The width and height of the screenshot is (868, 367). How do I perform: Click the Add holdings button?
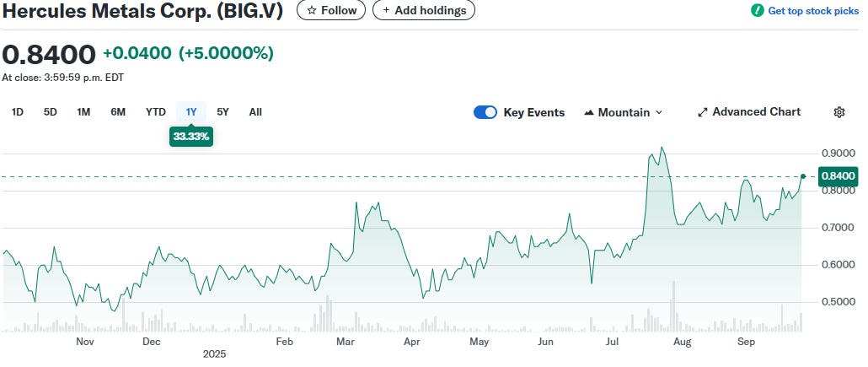point(424,10)
